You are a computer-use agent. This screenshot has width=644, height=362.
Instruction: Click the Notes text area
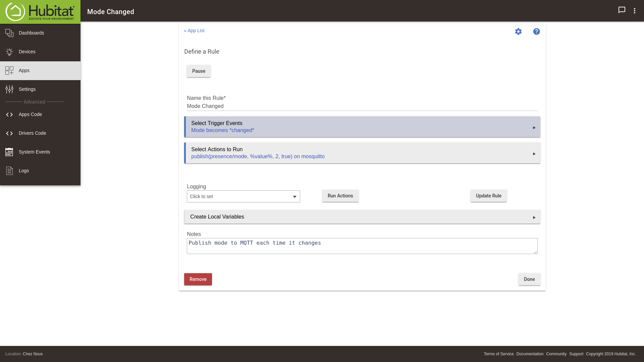(x=362, y=246)
